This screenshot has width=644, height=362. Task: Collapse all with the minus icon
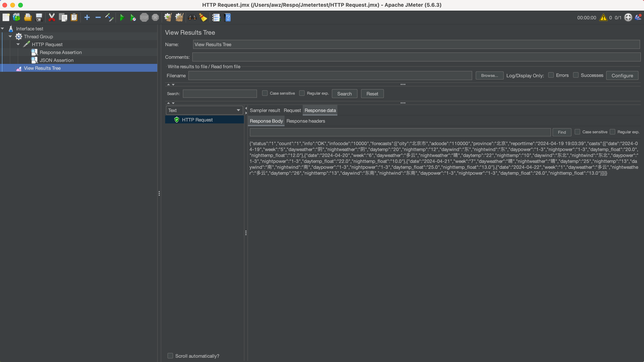98,18
